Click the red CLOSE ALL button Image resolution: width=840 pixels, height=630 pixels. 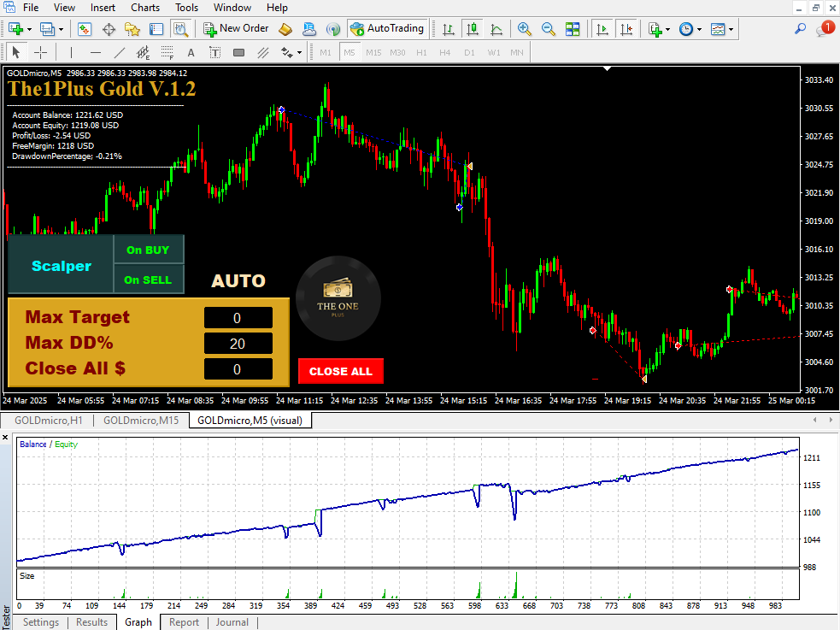[341, 371]
